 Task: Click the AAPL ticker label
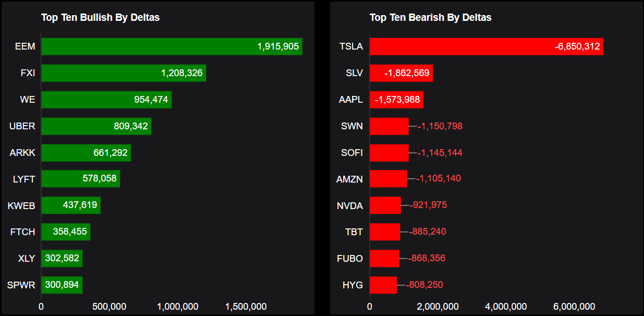click(350, 100)
